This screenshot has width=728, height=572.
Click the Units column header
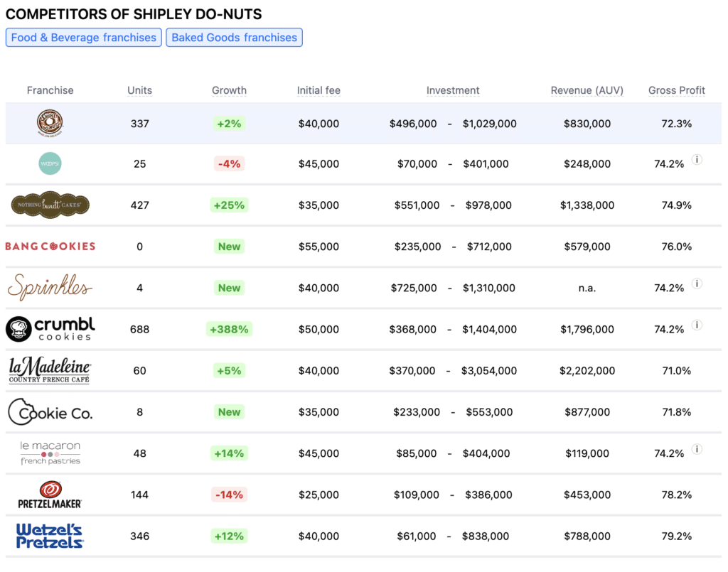(x=140, y=90)
